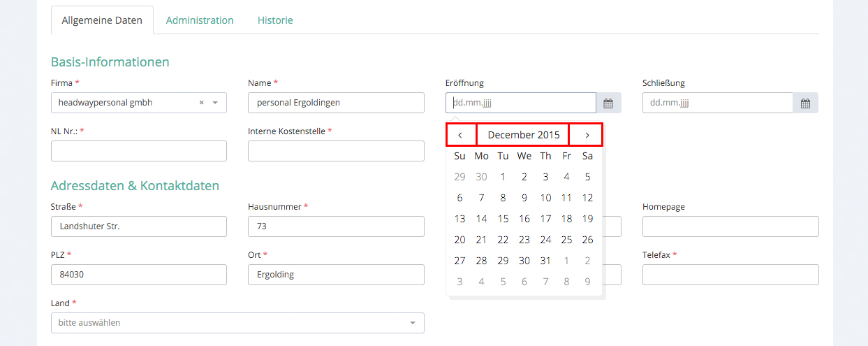Click into the Name input field
The height and width of the screenshot is (346, 868).
336,103
